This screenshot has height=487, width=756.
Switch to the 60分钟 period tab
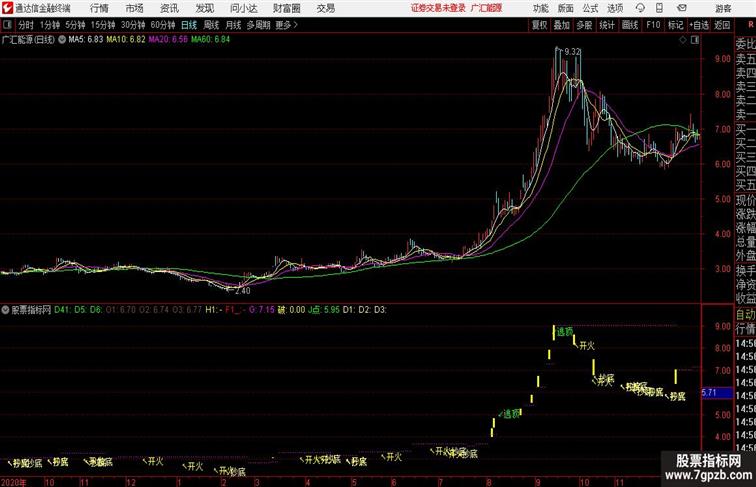(162, 25)
